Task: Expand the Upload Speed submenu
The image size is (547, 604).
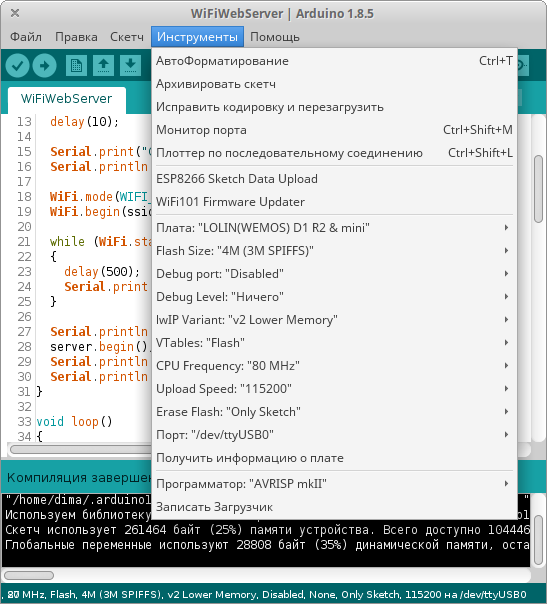Action: pos(334,389)
